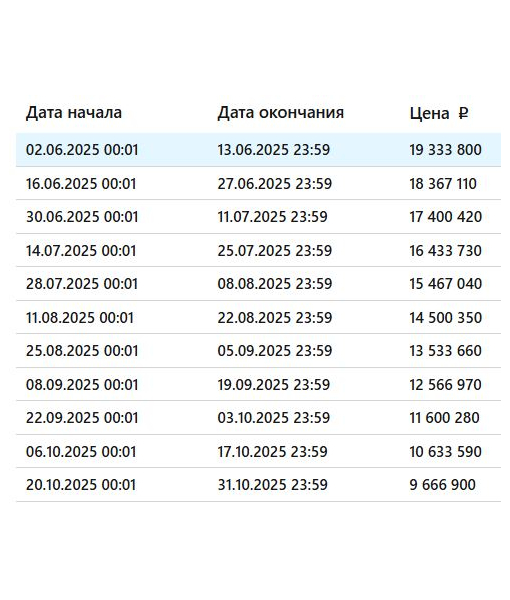Select the price 17 400 420
The width and height of the screenshot is (510, 600).
(445, 217)
